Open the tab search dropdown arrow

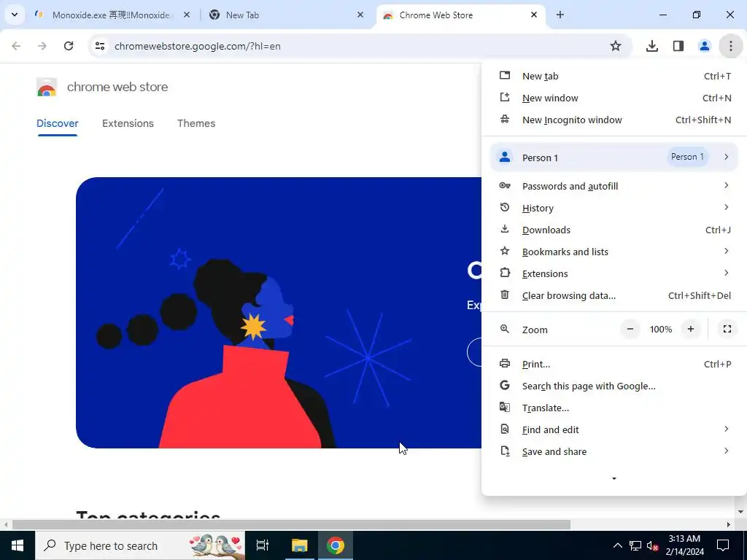15,15
